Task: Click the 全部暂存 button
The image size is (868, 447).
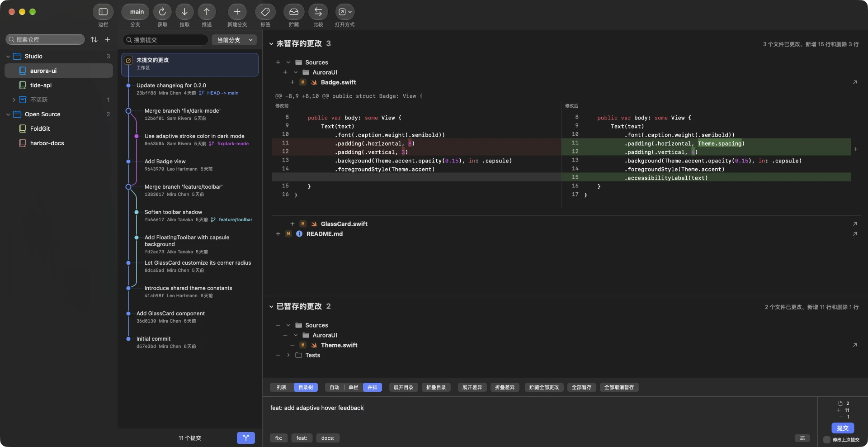Action: click(x=581, y=387)
